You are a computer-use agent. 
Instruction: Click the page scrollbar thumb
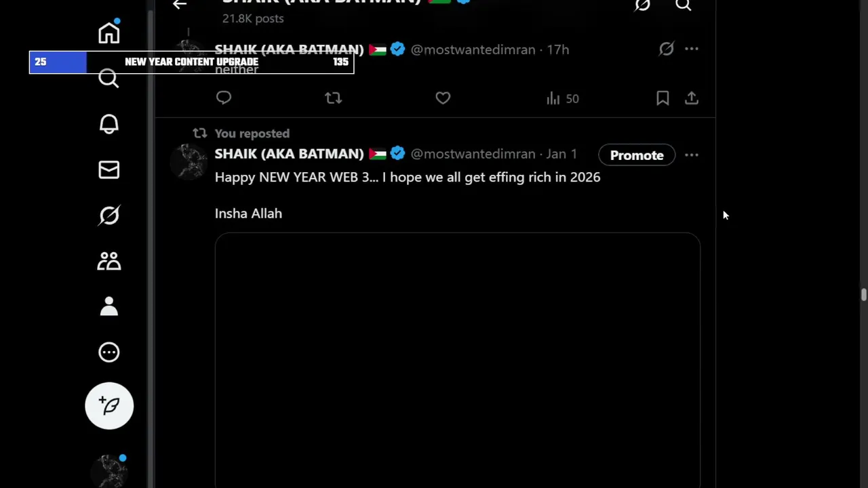(863, 295)
